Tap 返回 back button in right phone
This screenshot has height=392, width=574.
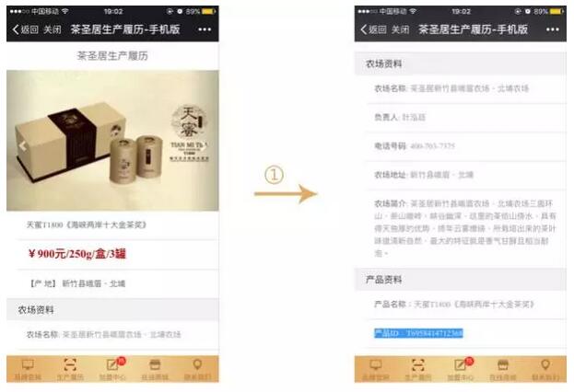373,29
